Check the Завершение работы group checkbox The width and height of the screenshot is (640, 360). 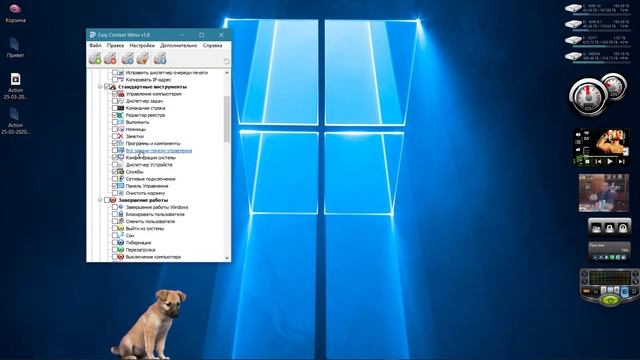[107, 200]
